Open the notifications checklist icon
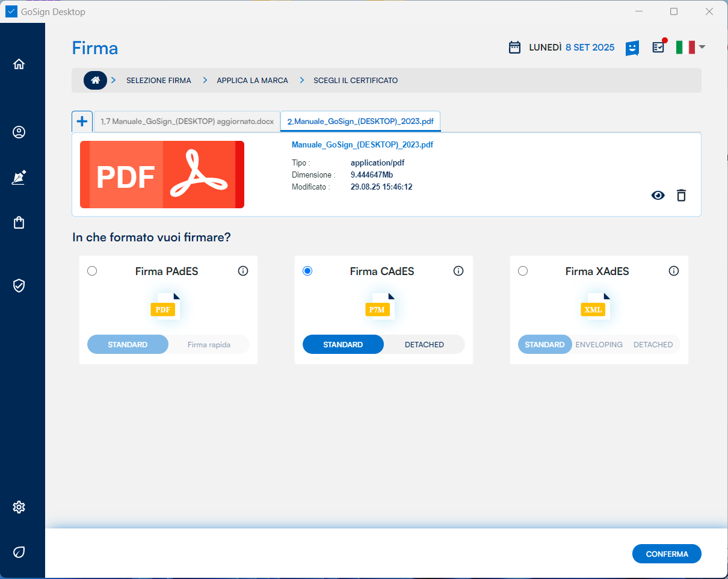Image resolution: width=728 pixels, height=579 pixels. [x=659, y=47]
